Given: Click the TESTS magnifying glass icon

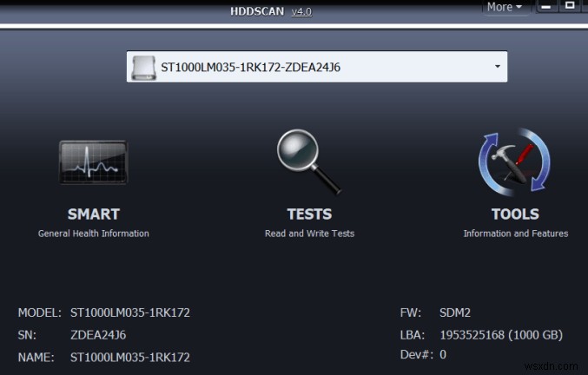Looking at the screenshot, I should coord(309,161).
